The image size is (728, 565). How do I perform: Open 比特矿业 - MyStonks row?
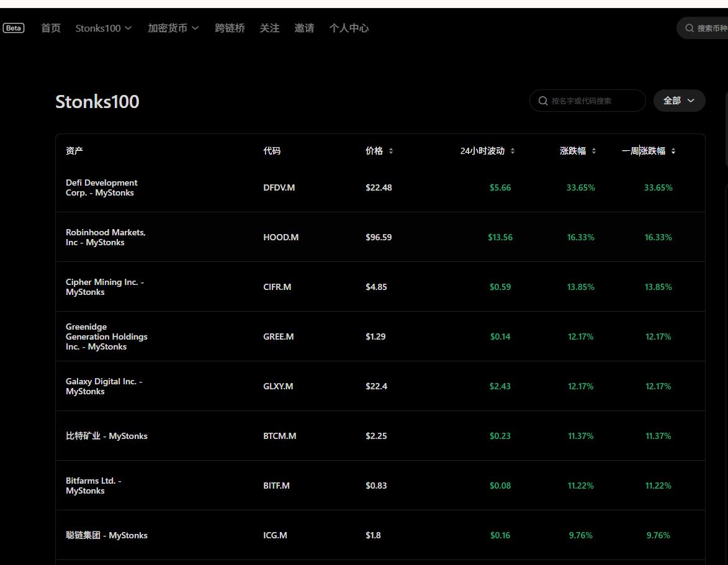point(380,436)
